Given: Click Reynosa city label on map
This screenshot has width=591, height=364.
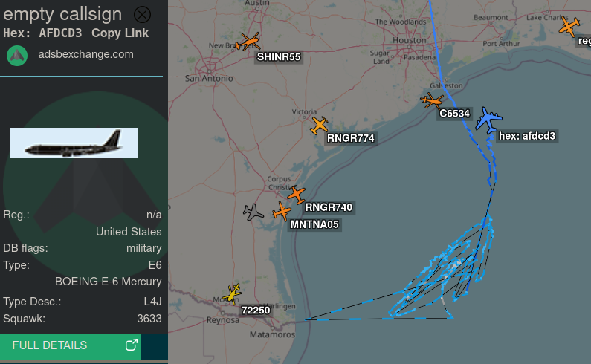Looking at the screenshot, I should 223,320.
